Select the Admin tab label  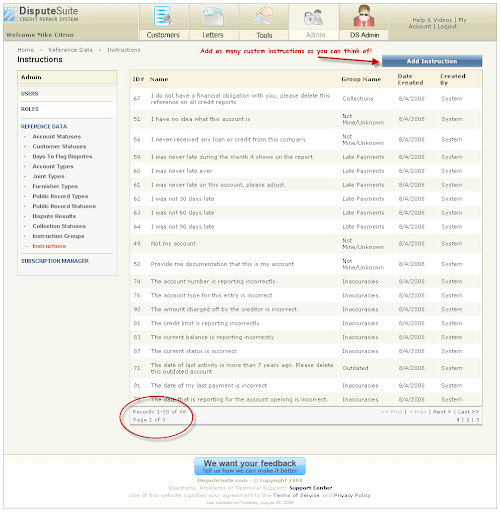[315, 35]
